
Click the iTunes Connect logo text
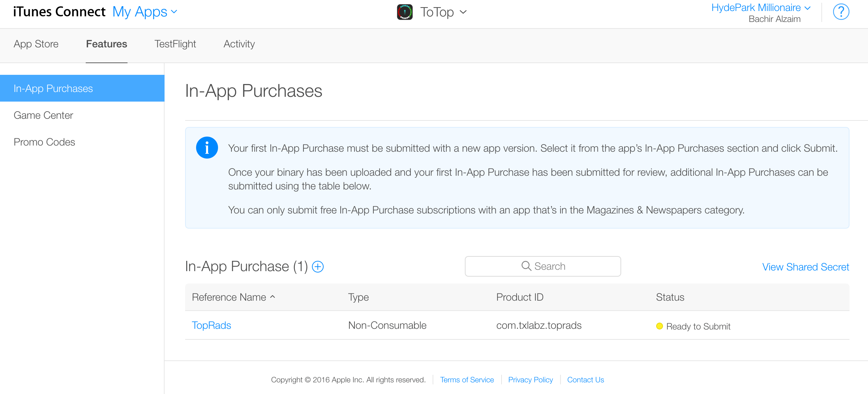click(59, 12)
